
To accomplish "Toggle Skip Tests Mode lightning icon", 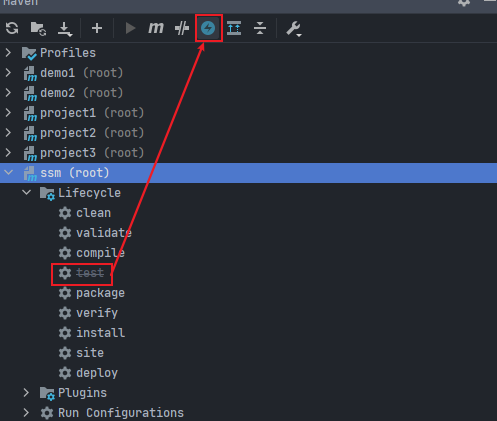I will tap(208, 28).
